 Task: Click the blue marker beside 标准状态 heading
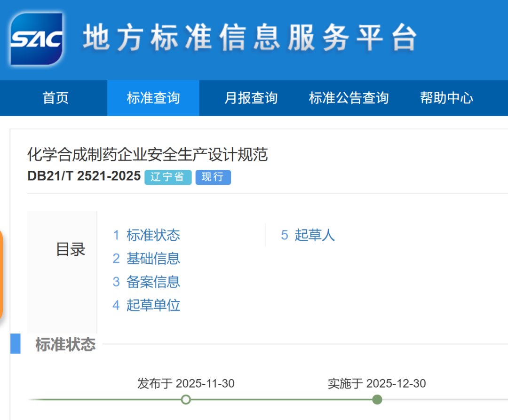click(16, 344)
